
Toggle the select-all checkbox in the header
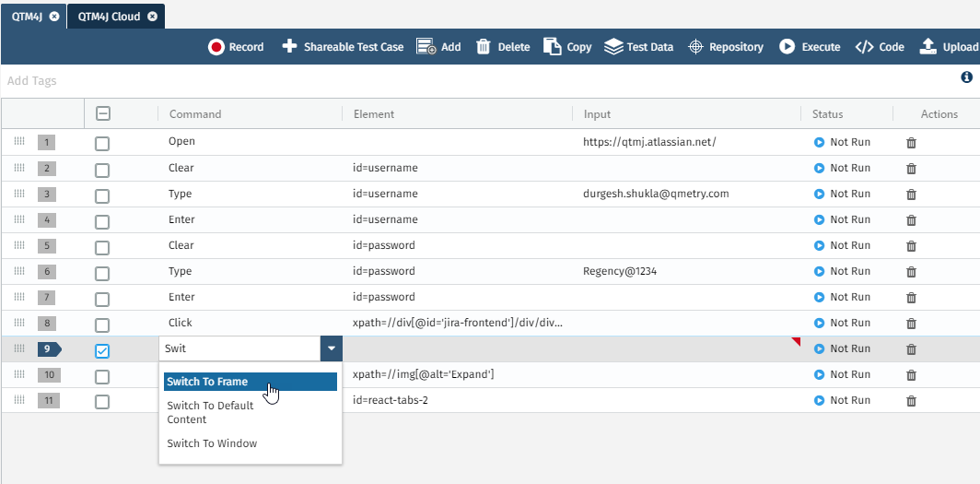103,114
